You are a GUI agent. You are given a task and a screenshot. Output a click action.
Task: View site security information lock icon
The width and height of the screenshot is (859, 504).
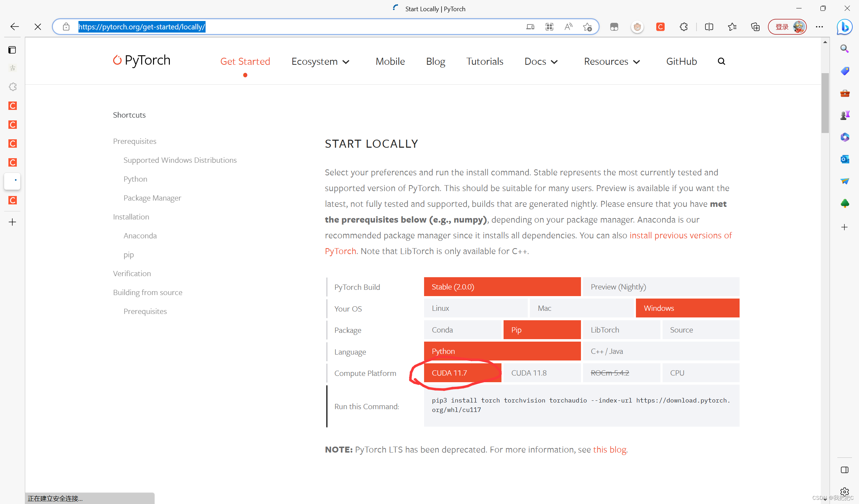(66, 27)
